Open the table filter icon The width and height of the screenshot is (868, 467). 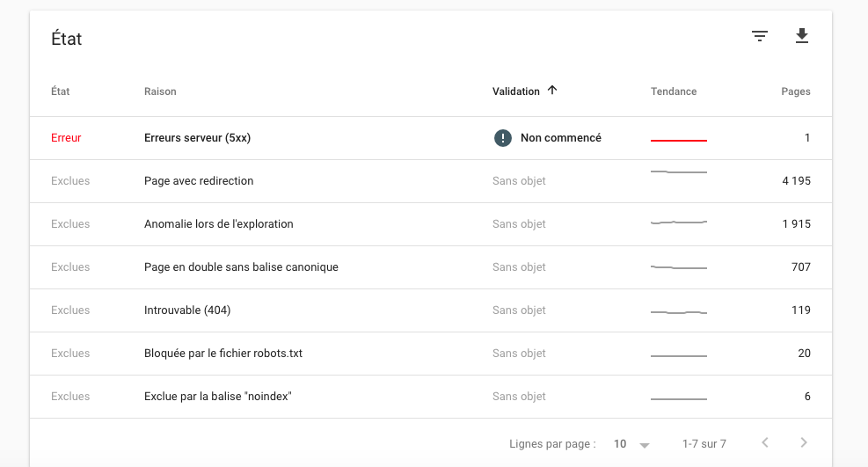coord(760,37)
